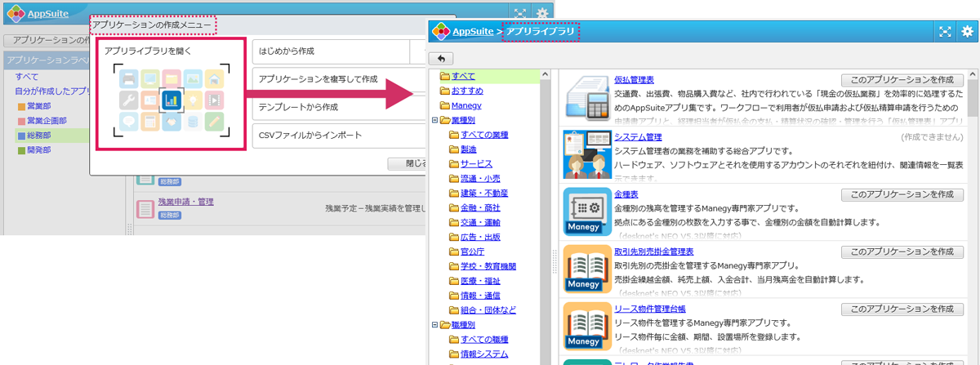Screen dimensions: 980x365
Task: Click the fullscreen expand icon in library header
Action: pyautogui.click(x=945, y=31)
